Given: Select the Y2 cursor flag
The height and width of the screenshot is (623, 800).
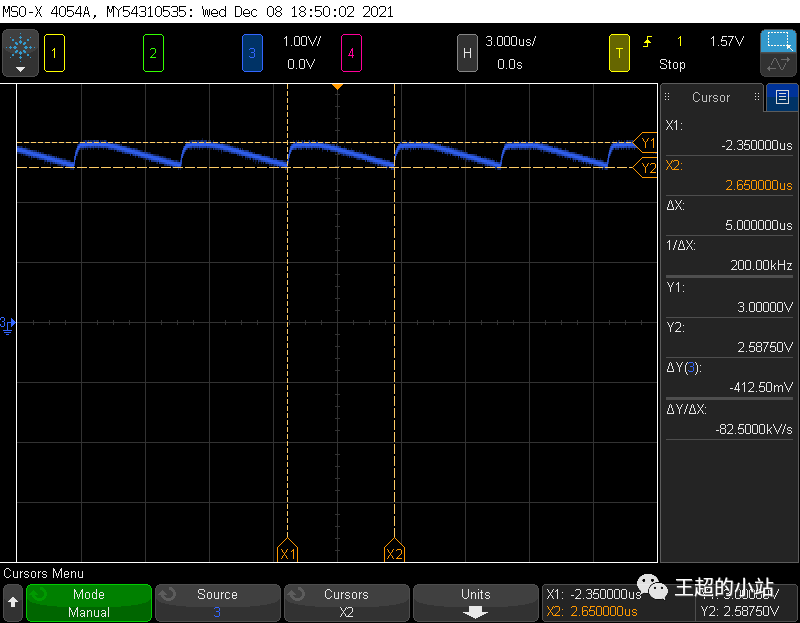Looking at the screenshot, I should 645,167.
